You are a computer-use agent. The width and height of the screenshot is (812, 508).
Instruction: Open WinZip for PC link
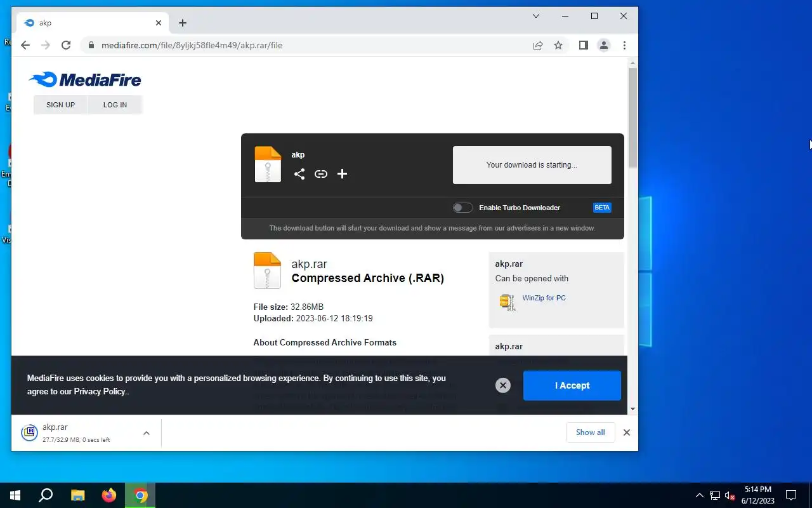click(x=544, y=298)
